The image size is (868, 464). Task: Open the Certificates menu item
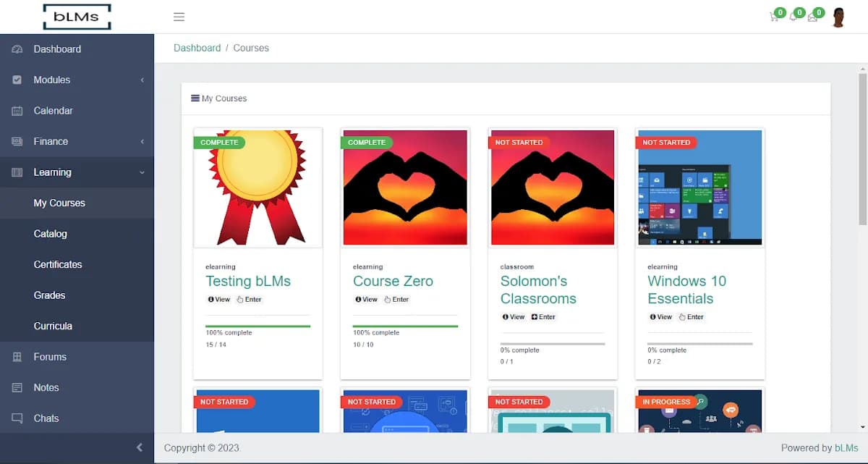58,265
